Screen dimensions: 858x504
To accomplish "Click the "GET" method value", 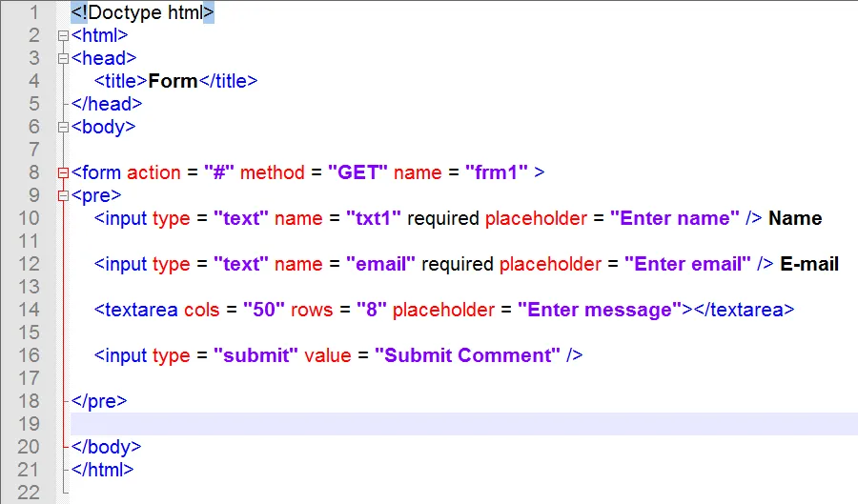I will click(x=357, y=172).
